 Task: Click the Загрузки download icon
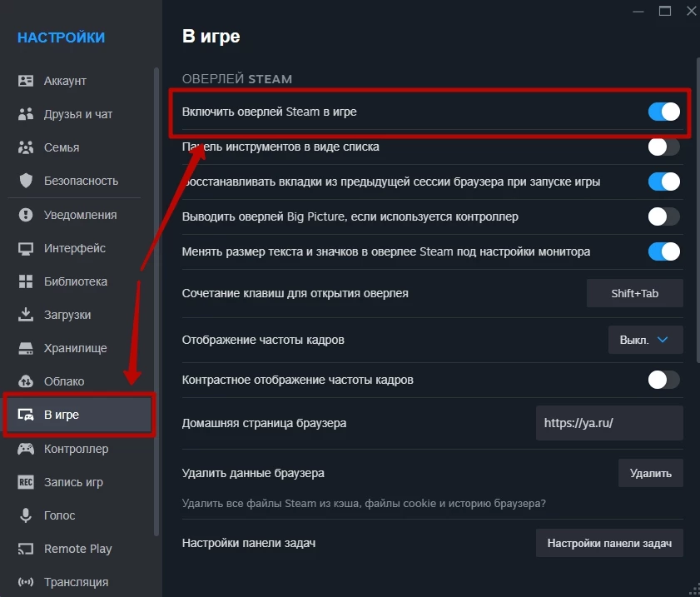tap(26, 315)
